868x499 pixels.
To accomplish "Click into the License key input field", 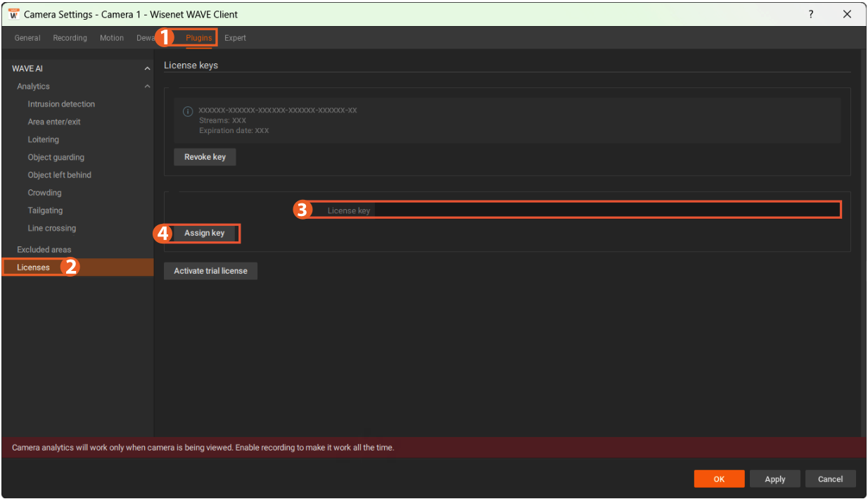I will click(x=607, y=210).
